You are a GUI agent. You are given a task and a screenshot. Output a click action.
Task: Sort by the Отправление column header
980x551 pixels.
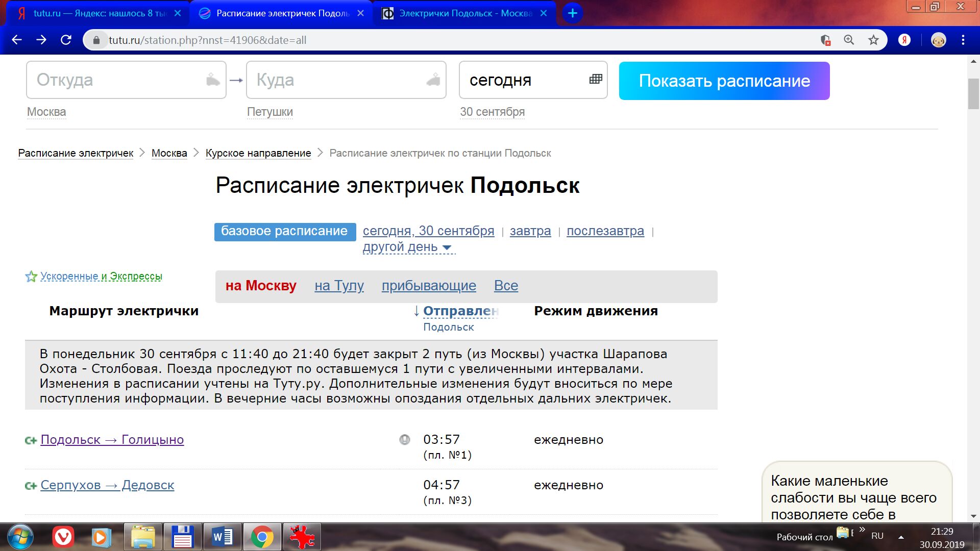click(460, 311)
